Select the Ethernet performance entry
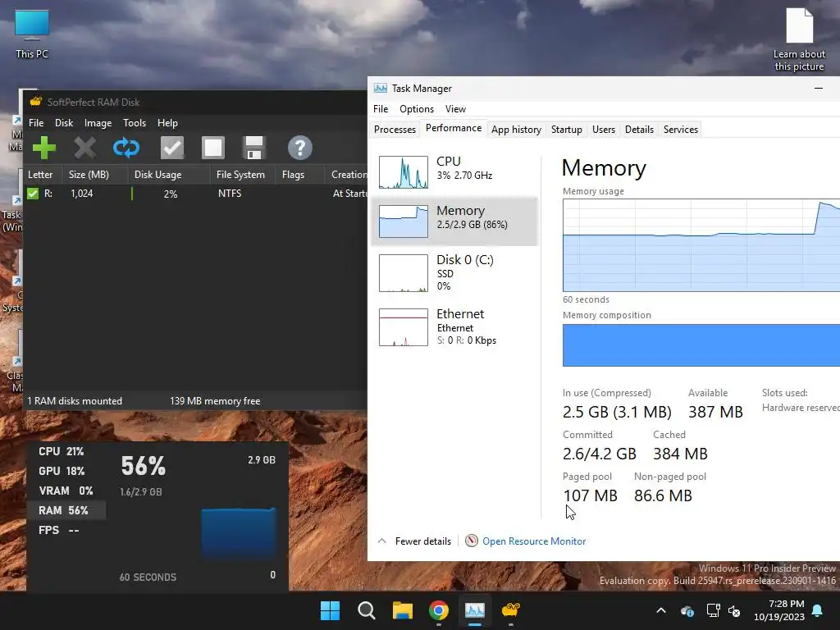This screenshot has height=630, width=840. (x=454, y=326)
